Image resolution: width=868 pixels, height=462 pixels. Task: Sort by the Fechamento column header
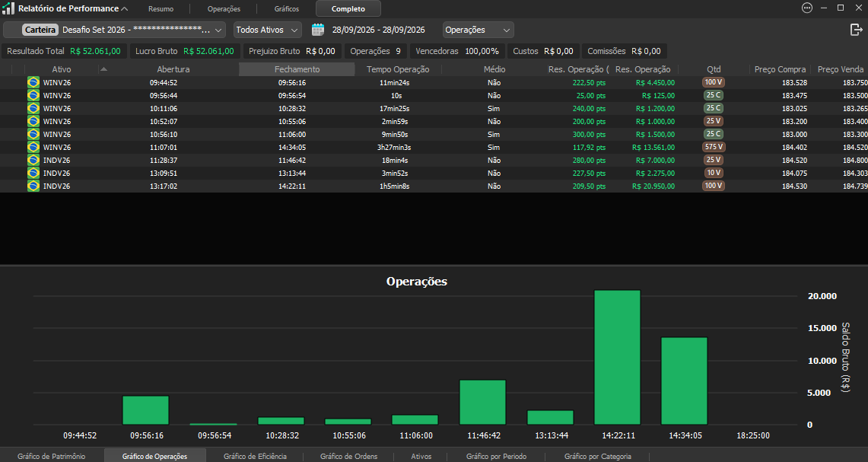point(297,69)
